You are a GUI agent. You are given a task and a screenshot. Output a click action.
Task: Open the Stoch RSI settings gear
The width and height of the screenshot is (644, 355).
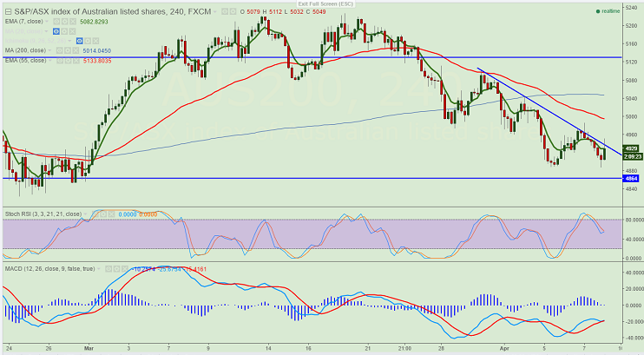coord(103,214)
